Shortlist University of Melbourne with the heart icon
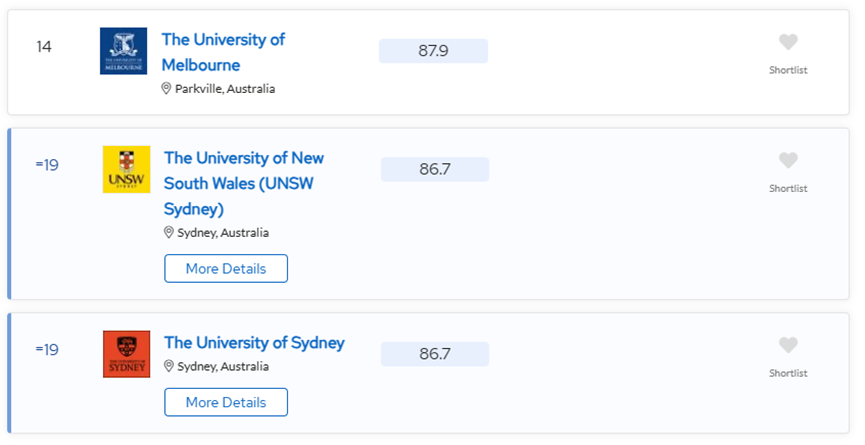Viewport: 865px width, 445px height. point(788,41)
